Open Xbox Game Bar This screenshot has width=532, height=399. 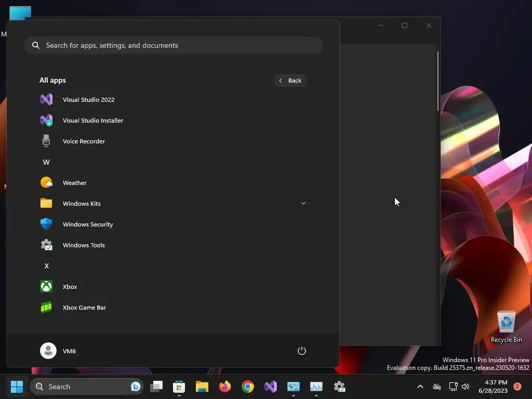pyautogui.click(x=172, y=308)
